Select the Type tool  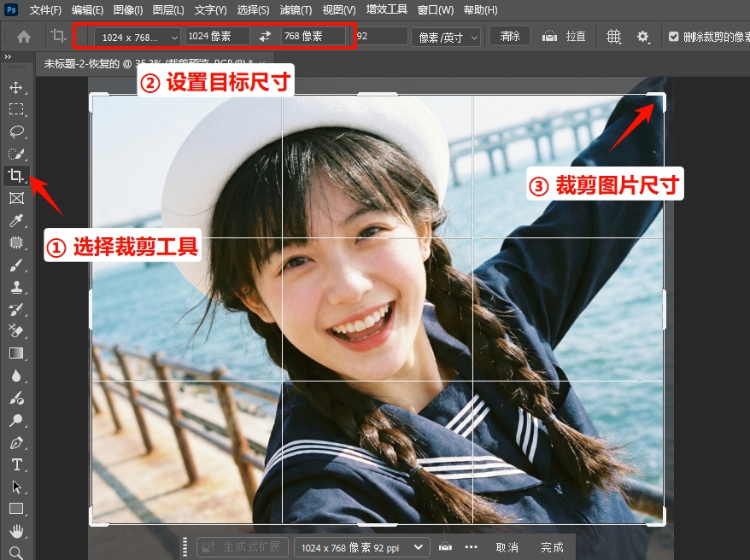pyautogui.click(x=19, y=465)
